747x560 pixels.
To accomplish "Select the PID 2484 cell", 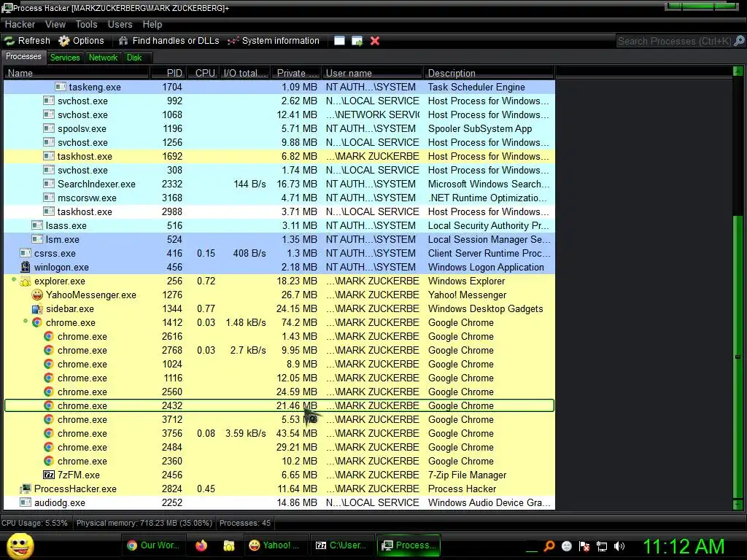I will (x=172, y=447).
